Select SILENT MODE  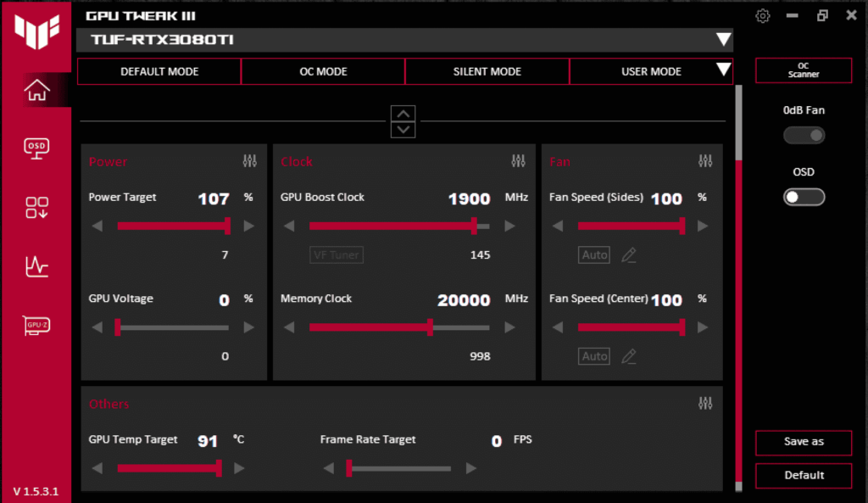(487, 71)
